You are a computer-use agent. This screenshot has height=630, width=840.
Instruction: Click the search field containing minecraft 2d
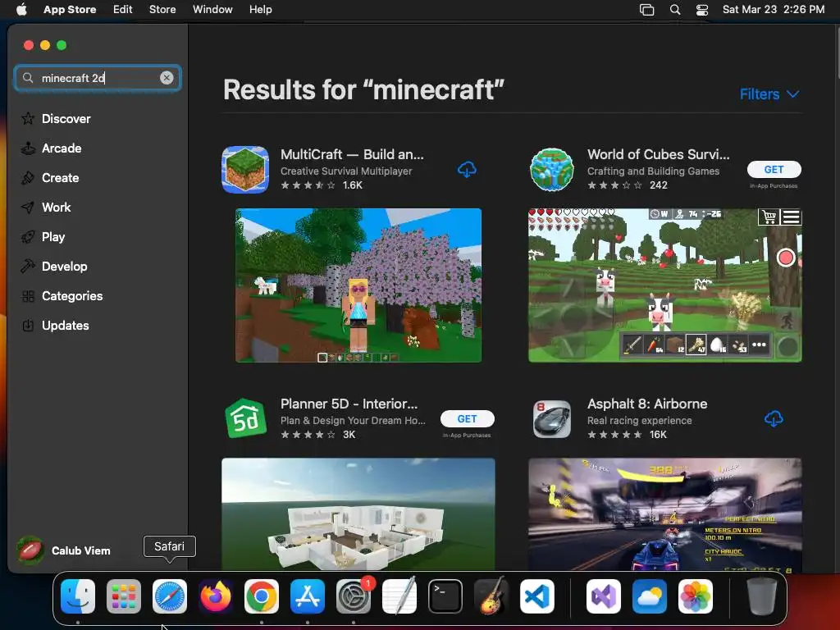click(x=98, y=78)
